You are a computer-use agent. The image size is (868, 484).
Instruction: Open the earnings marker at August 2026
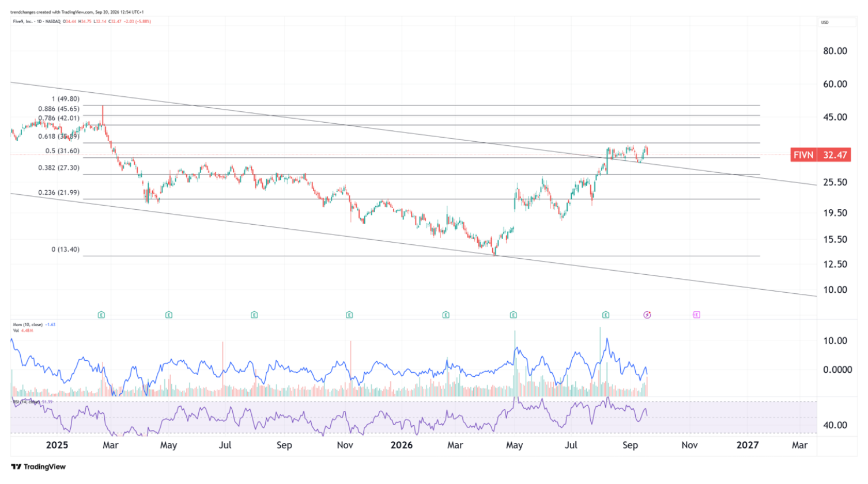click(606, 315)
